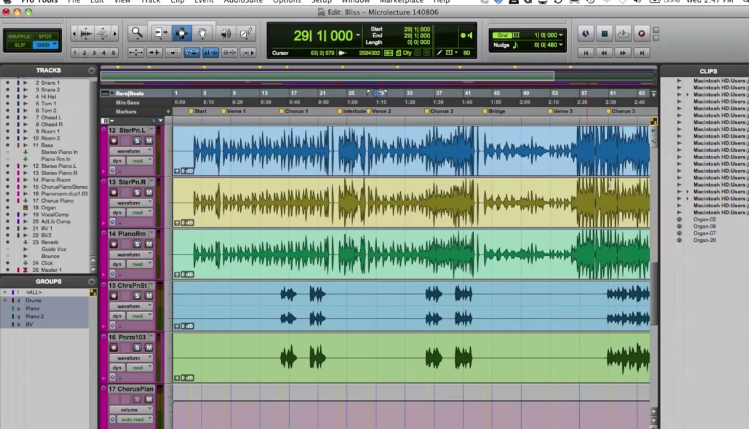Viewport: 749px width, 429px height.
Task: Click horizontal zoom in arrow
Action: pos(115,33)
